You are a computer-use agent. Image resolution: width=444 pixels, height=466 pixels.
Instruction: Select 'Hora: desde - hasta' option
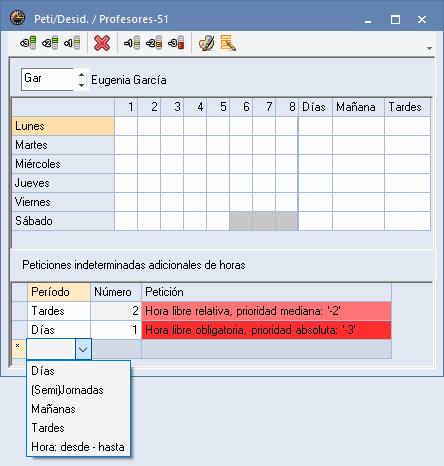78,447
